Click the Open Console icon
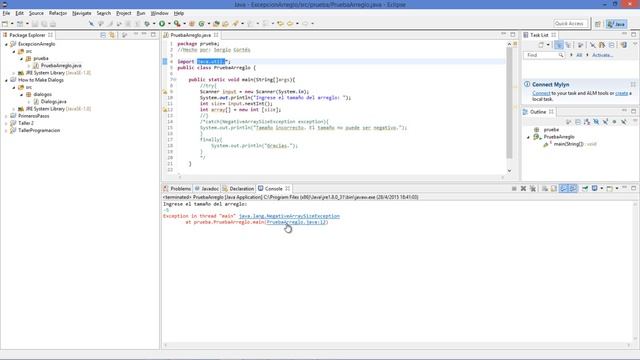Viewport: 640px width, 360px height. [609, 189]
